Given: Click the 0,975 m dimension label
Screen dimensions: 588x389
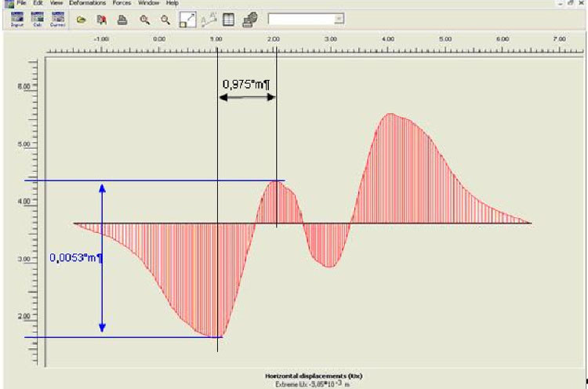Looking at the screenshot, I should pos(246,84).
